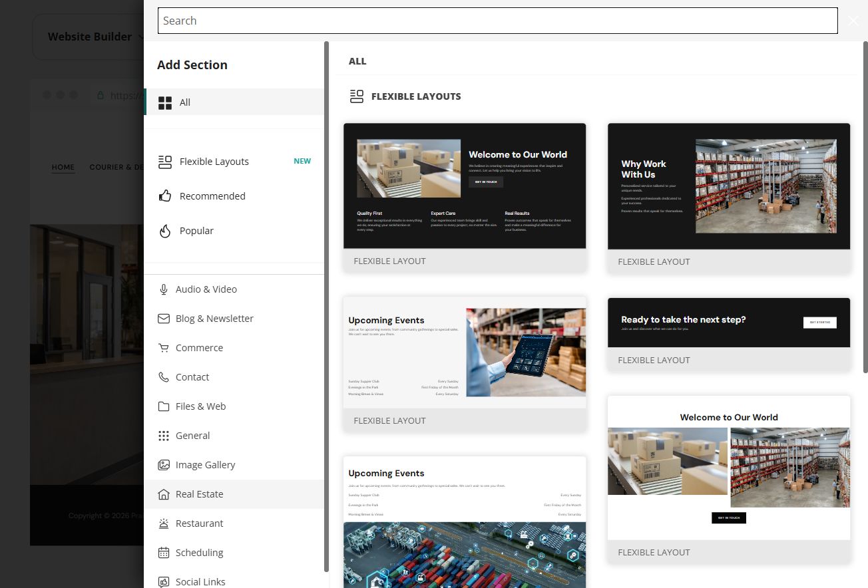Close the Add Section panel
This screenshot has height=588, width=868.
(853, 21)
